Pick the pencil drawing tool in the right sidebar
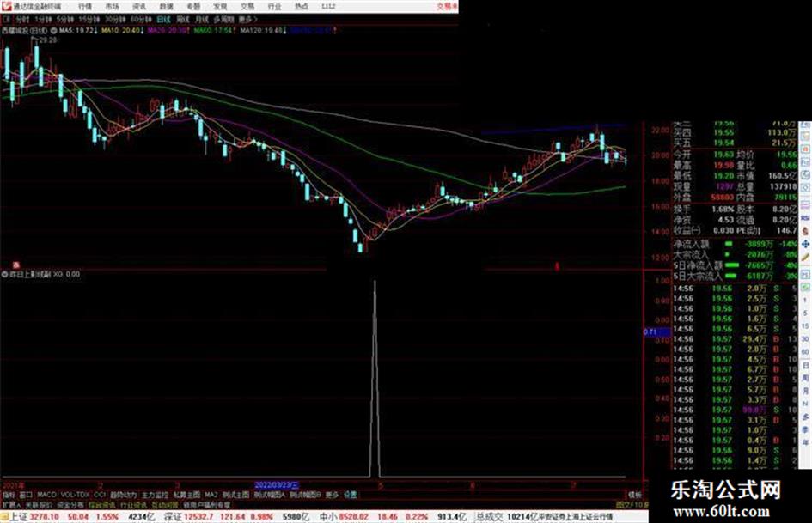 click(x=805, y=258)
